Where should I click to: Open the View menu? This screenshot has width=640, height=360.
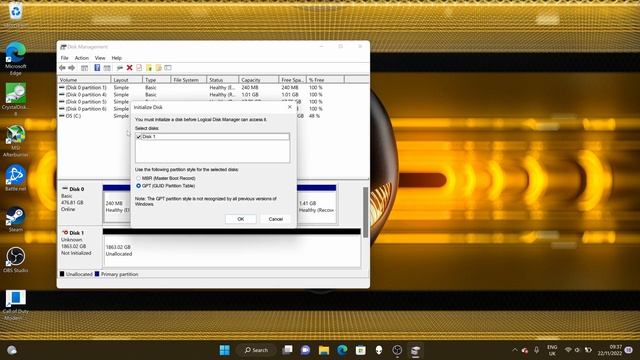(100, 58)
